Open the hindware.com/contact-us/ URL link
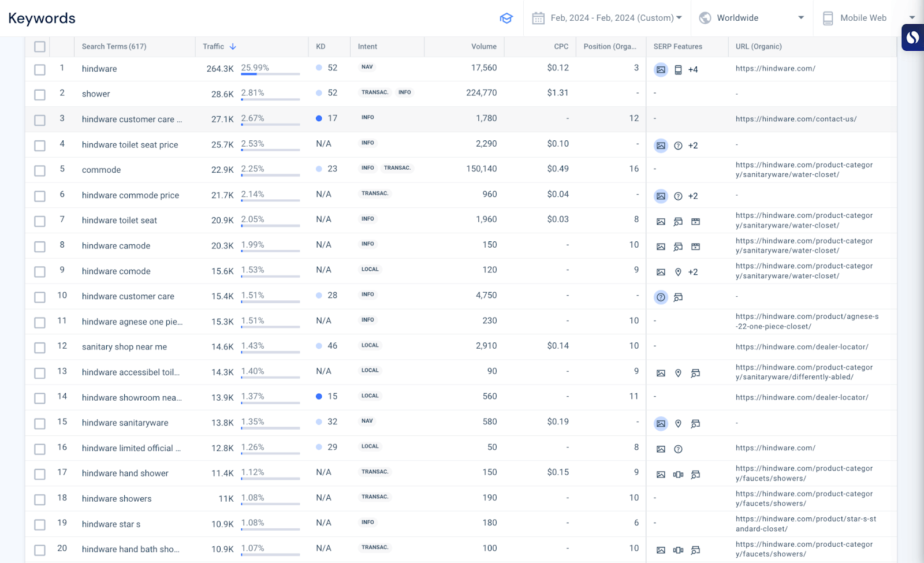924x563 pixels. click(x=796, y=119)
